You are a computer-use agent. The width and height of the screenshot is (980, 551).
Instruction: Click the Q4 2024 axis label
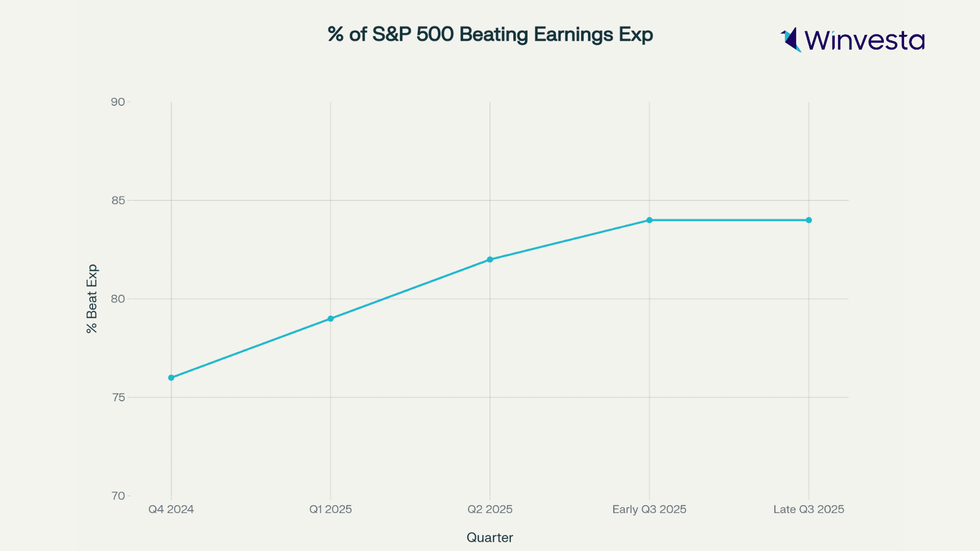click(x=171, y=509)
